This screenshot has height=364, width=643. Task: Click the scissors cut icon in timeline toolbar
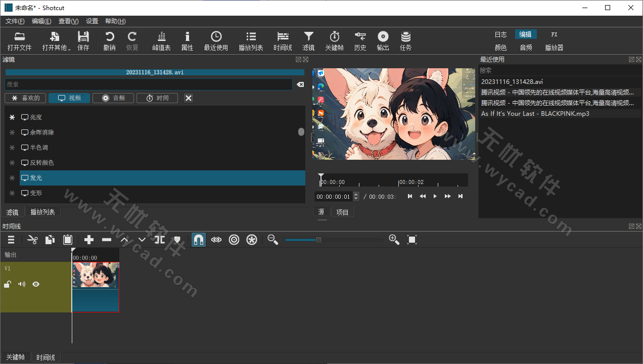pyautogui.click(x=32, y=240)
